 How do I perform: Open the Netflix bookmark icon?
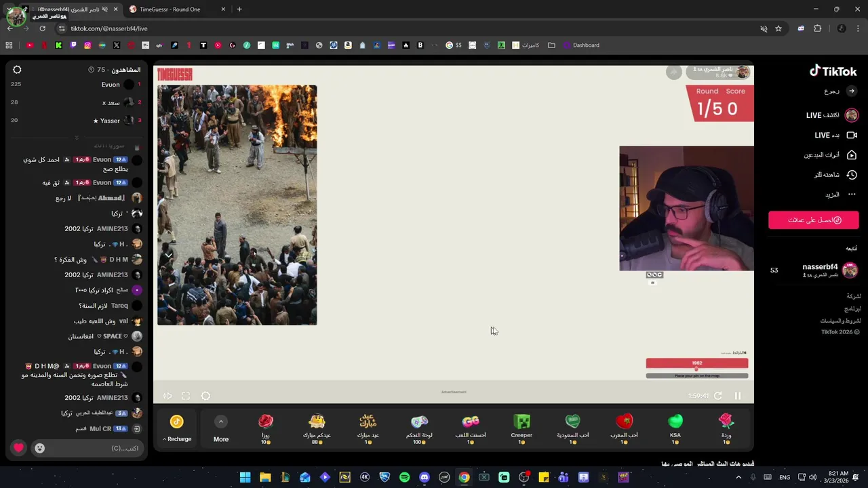(45, 45)
